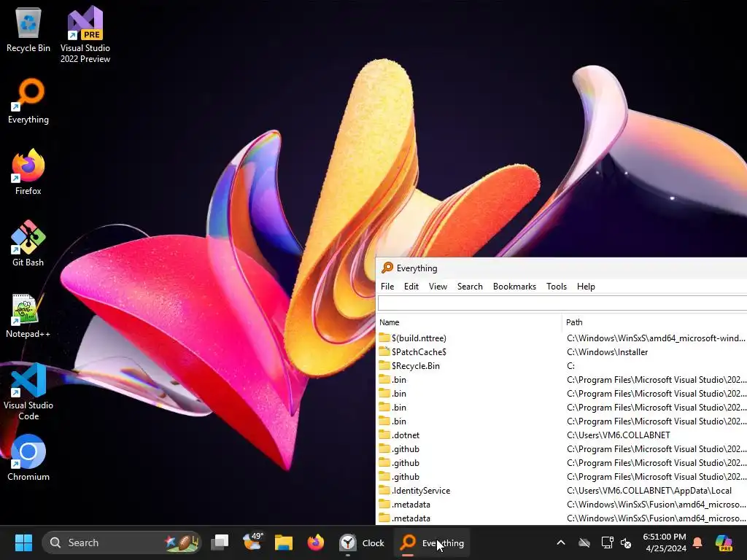Open the Copilot Preview taskbar icon
The height and width of the screenshot is (560, 747).
pos(724,542)
